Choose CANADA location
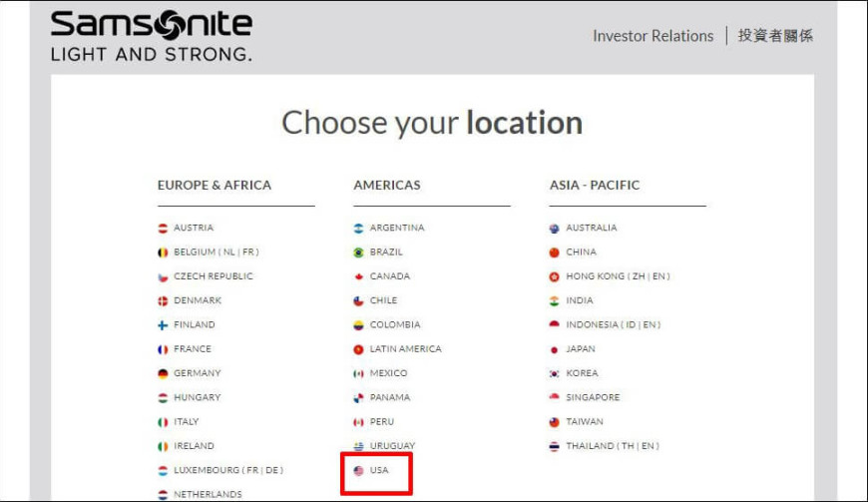Viewport: 868px width, 502px height. click(x=390, y=276)
